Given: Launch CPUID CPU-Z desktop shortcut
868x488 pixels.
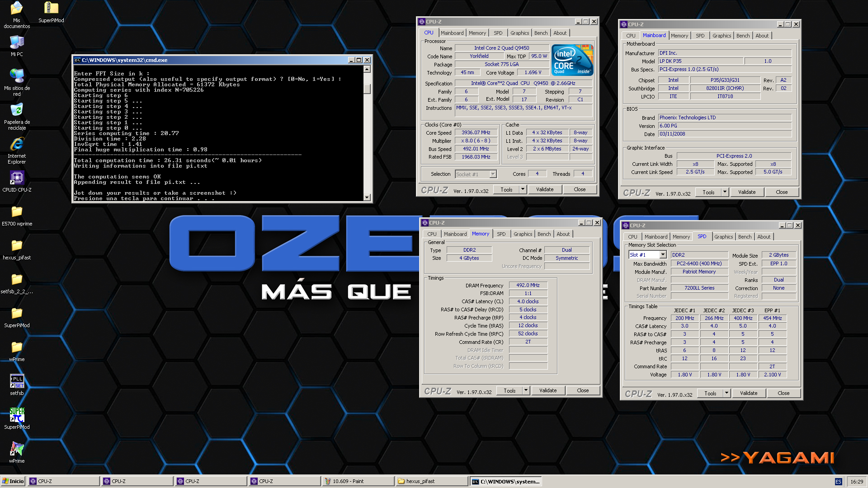Looking at the screenshot, I should tap(17, 181).
